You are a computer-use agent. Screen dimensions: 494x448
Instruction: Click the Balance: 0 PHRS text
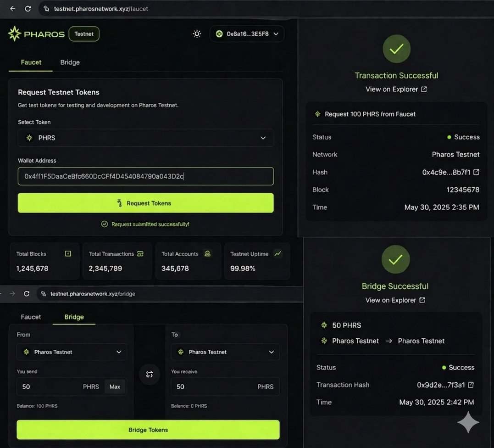pos(189,406)
